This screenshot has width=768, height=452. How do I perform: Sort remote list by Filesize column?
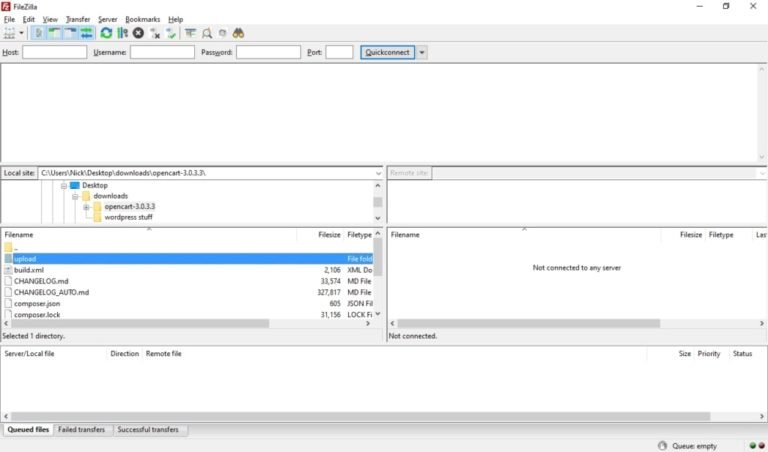pyautogui.click(x=684, y=235)
